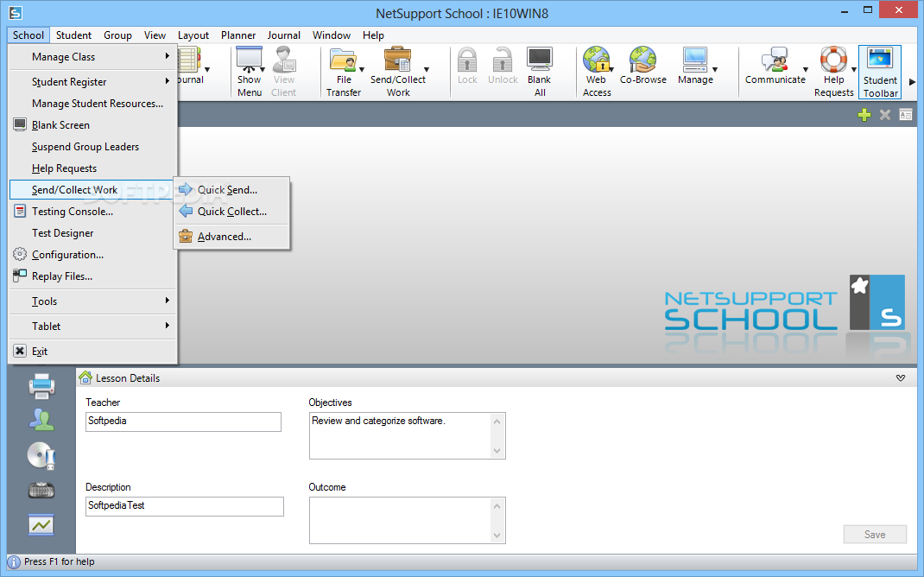Viewport: 924px width, 577px height.
Task: Click the Blank All monitor icon
Action: (539, 60)
